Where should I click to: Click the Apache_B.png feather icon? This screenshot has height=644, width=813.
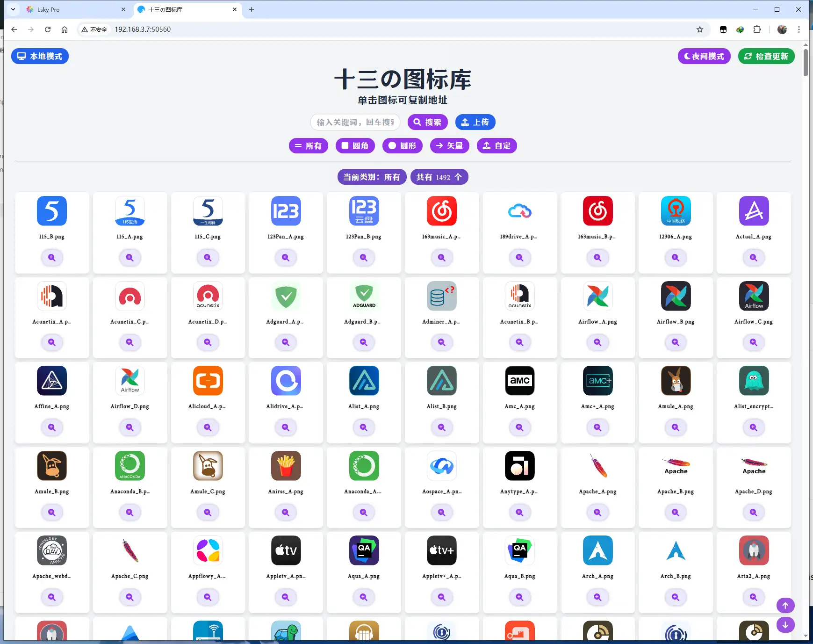pyautogui.click(x=675, y=466)
